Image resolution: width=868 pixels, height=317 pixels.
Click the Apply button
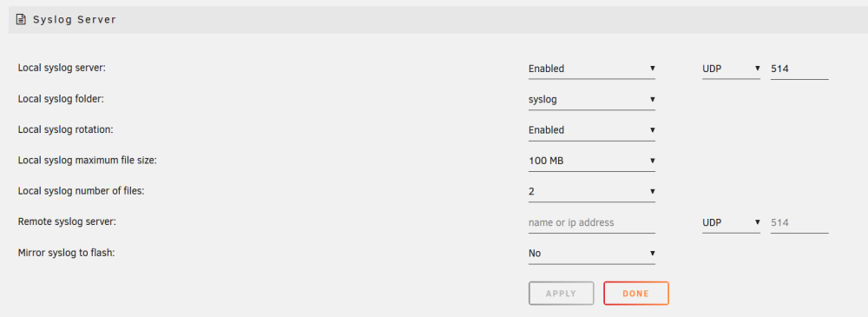[562, 294]
